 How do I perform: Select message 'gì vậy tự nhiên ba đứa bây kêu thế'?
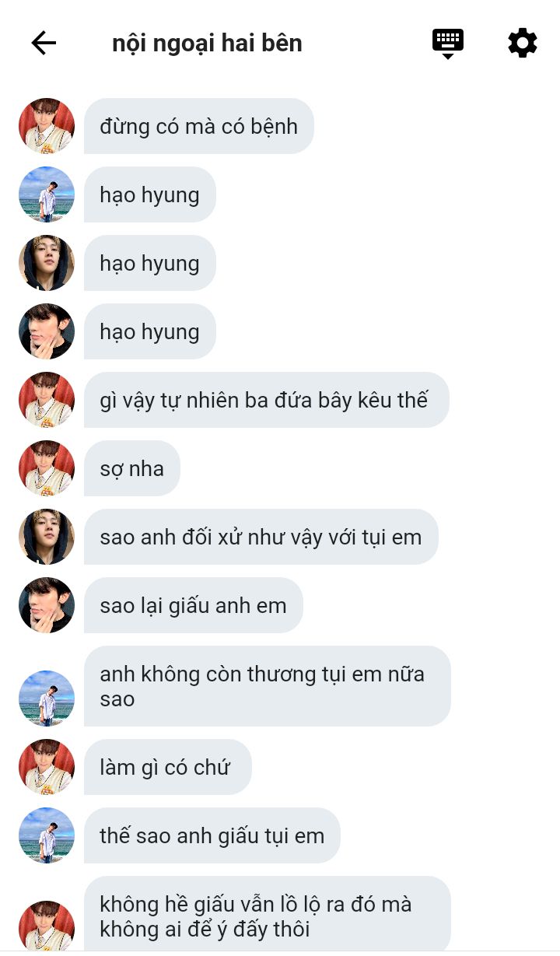click(x=267, y=400)
